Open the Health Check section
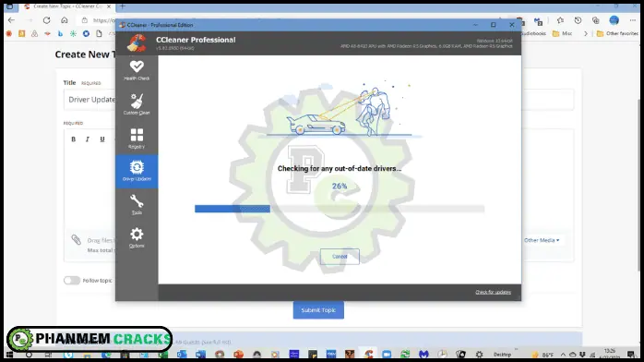The image size is (644, 362). click(137, 70)
